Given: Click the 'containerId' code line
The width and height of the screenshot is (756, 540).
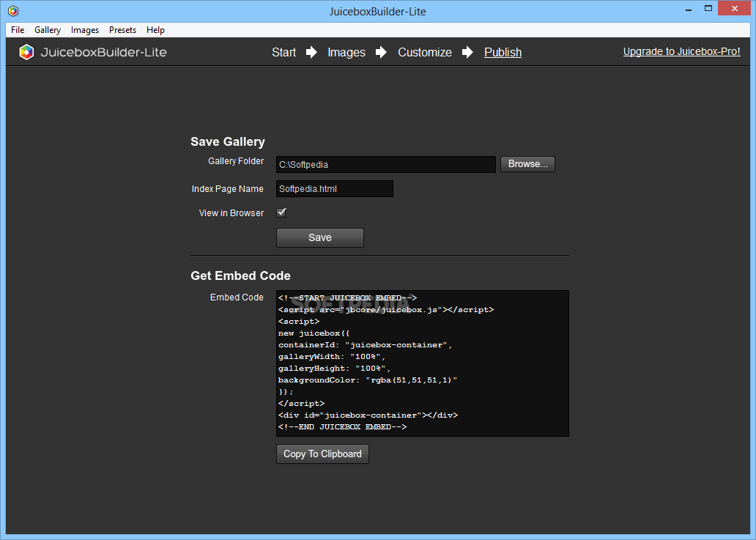Looking at the screenshot, I should (365, 344).
